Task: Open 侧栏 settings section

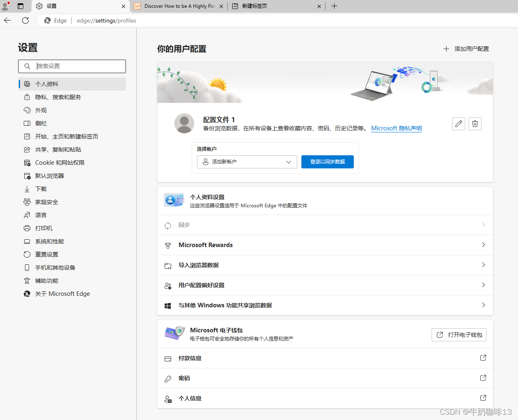Action: point(72,123)
